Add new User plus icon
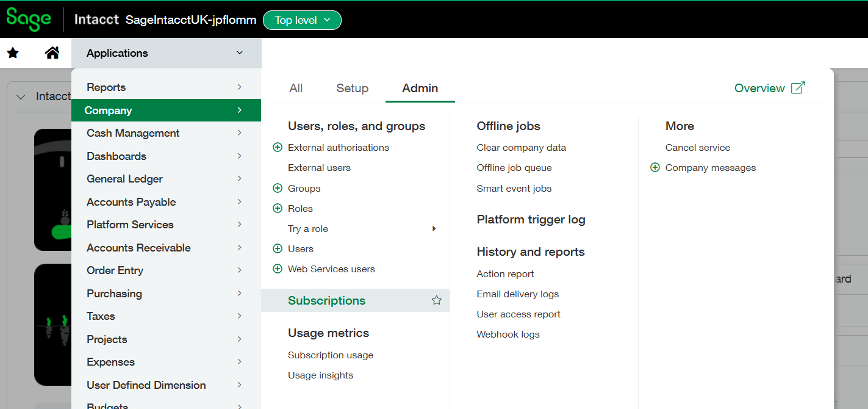Screen dimensions: 868x409 point(278,249)
